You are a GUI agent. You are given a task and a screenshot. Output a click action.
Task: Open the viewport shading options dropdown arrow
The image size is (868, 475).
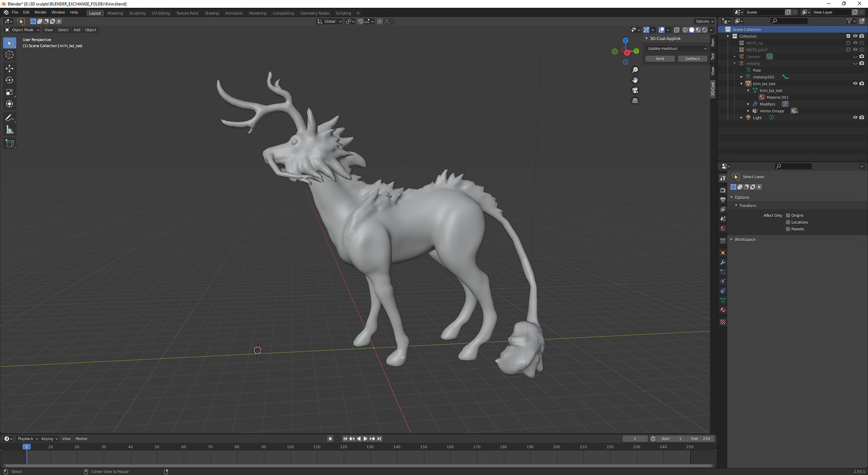click(x=711, y=30)
